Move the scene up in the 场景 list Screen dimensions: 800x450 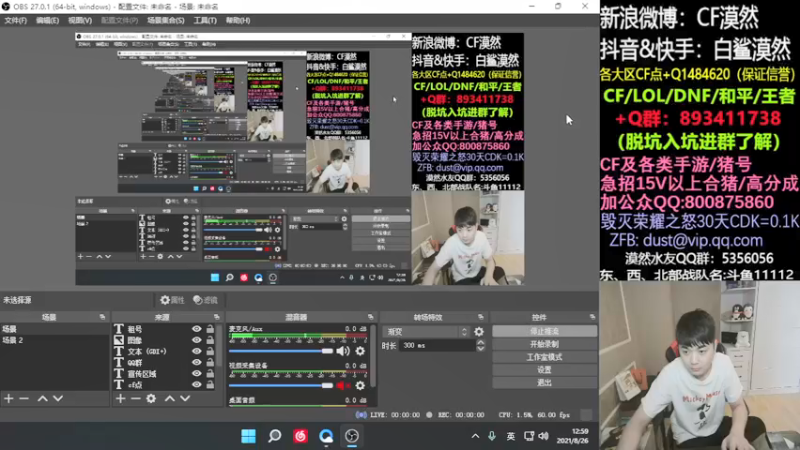42,398
